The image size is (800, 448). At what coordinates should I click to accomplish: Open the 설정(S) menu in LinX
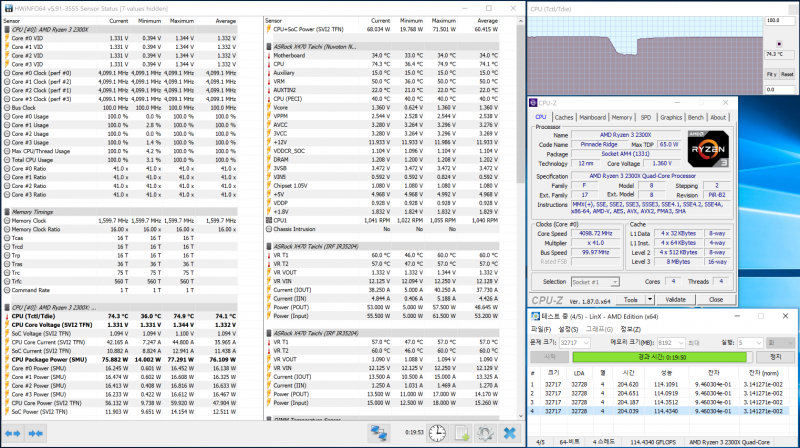pos(568,329)
